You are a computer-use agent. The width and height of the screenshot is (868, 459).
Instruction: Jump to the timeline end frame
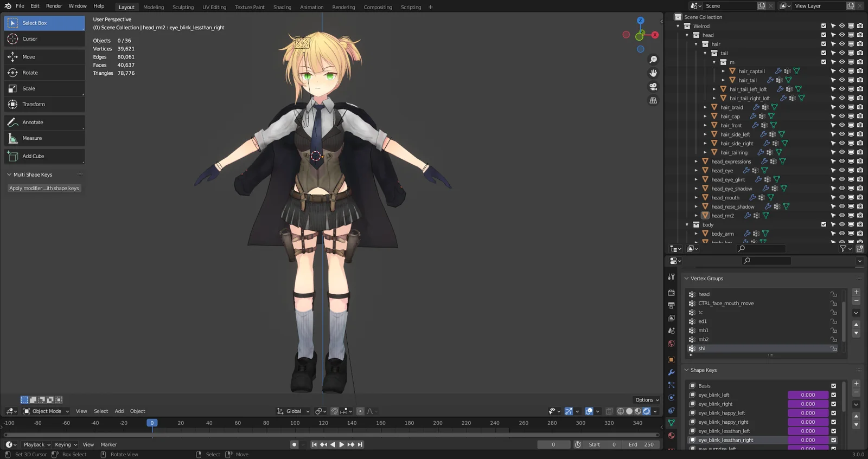pos(360,444)
